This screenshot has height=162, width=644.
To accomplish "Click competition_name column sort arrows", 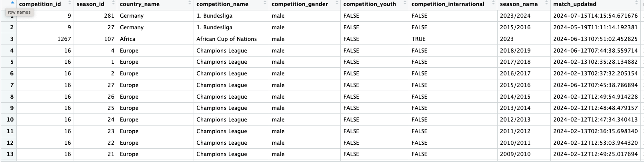I will coord(265,4).
